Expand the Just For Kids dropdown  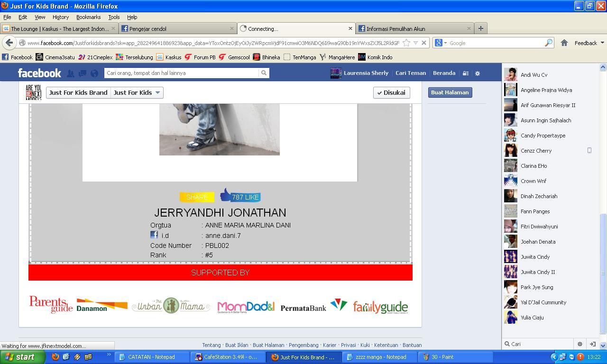click(x=137, y=92)
